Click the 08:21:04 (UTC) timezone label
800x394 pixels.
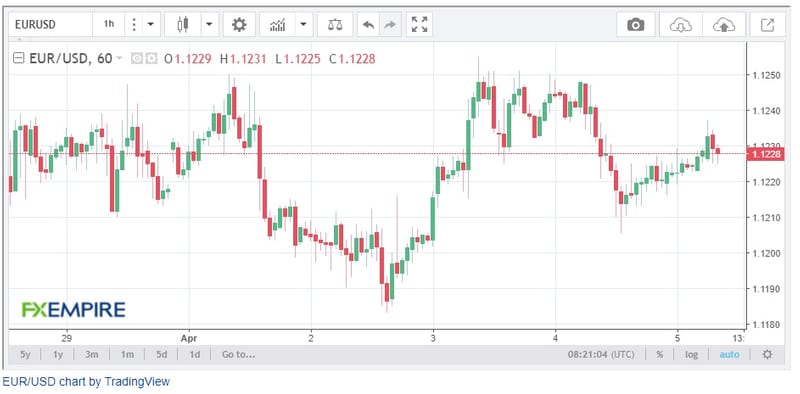pos(602,354)
